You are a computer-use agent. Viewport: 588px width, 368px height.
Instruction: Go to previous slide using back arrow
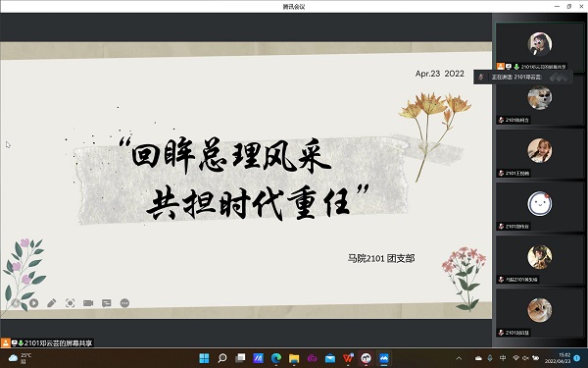point(16,303)
